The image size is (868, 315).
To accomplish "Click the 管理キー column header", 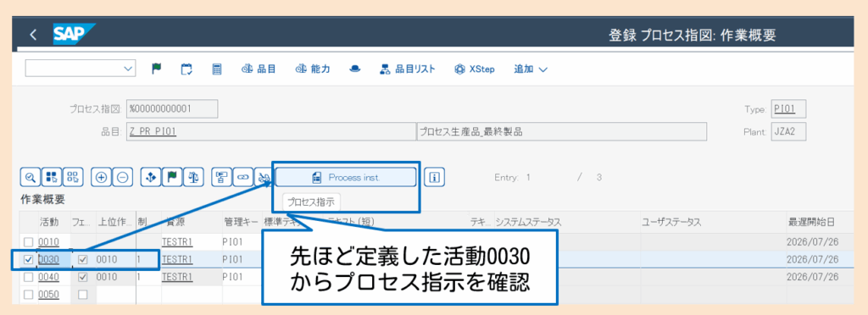I will coord(241,222).
